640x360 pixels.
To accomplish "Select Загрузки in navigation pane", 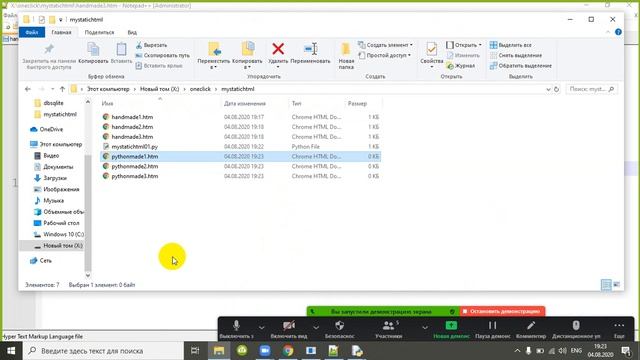I will (x=55, y=178).
